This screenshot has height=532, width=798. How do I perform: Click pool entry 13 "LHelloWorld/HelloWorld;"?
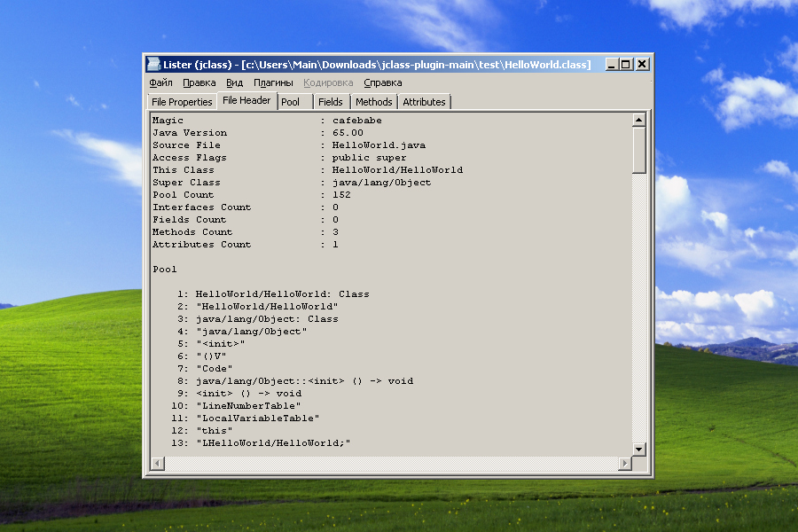click(273, 443)
